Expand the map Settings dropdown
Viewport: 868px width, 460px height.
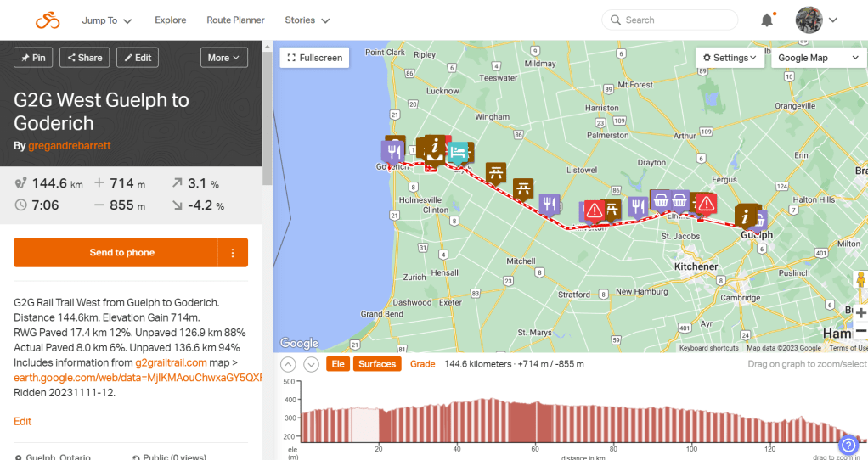pyautogui.click(x=730, y=58)
